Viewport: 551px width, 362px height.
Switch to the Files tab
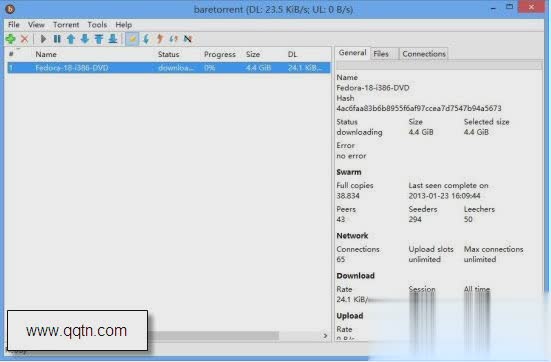point(381,54)
